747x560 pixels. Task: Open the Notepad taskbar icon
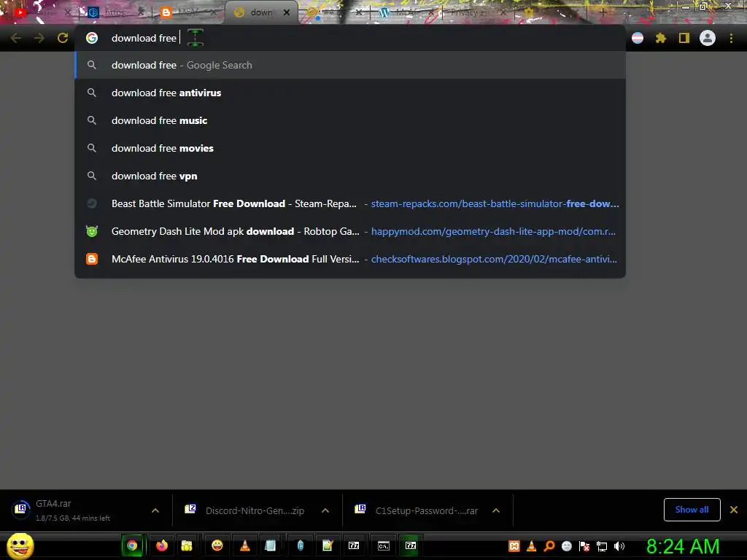[x=270, y=545]
